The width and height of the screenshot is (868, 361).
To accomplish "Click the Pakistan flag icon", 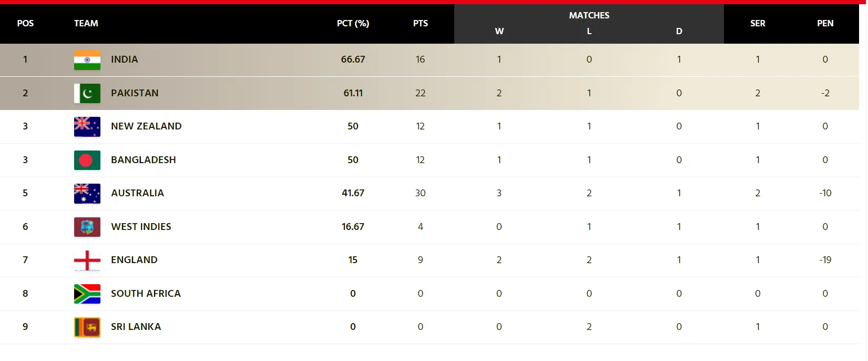I will tap(87, 93).
